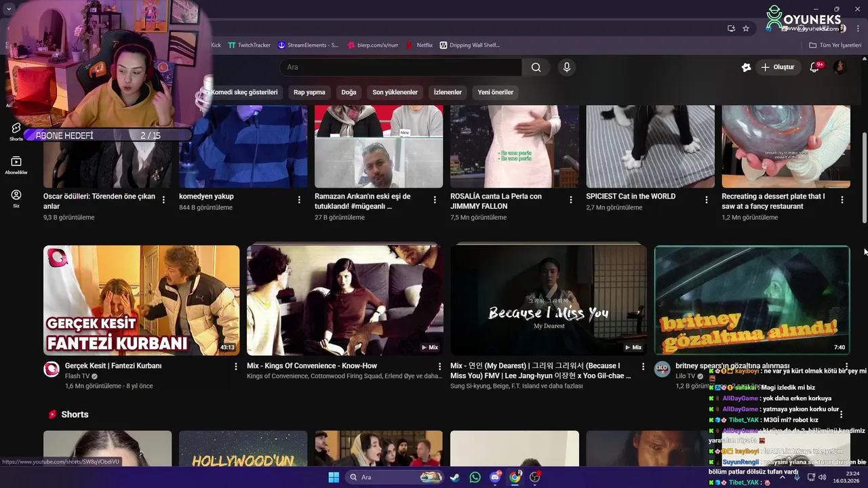Click the clock showing 23:24

[852, 473]
